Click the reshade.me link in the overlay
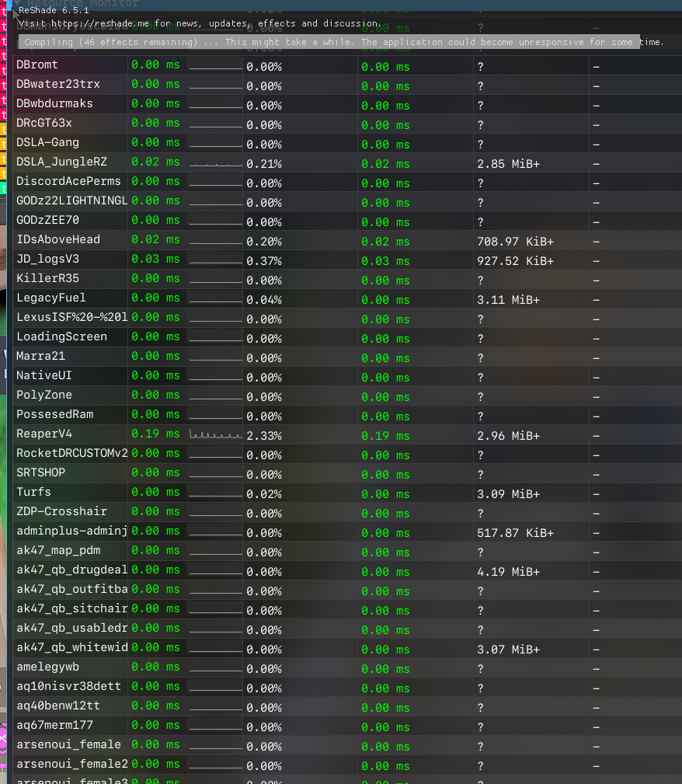The height and width of the screenshot is (784, 682). pos(101,23)
